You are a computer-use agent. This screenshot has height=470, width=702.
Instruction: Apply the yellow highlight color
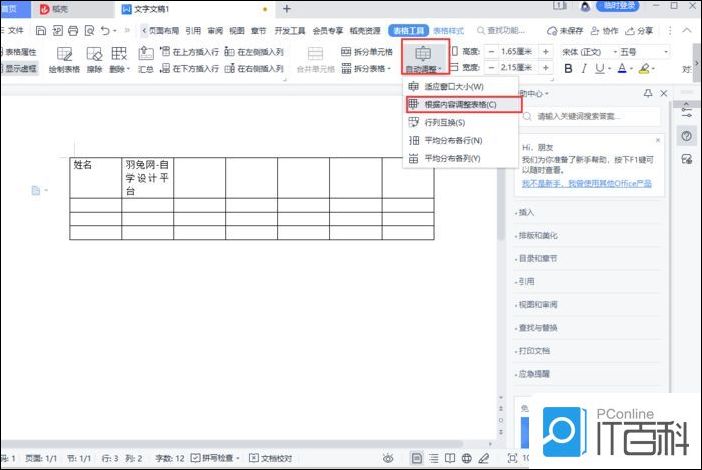coord(644,68)
